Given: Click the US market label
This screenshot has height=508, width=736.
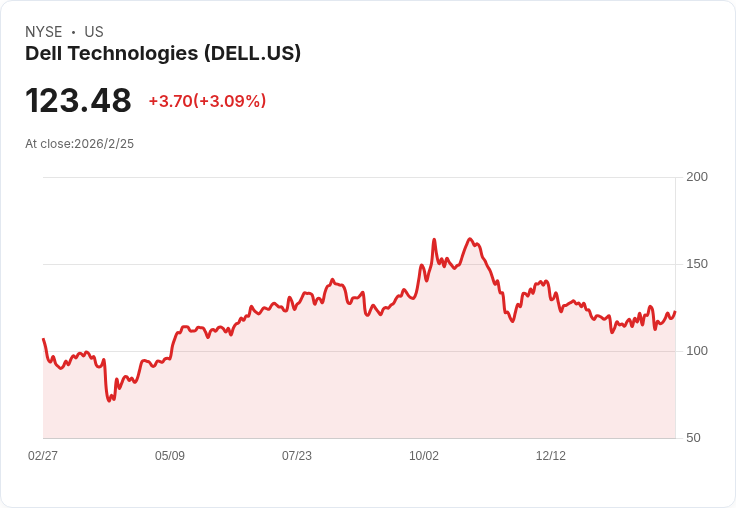Looking at the screenshot, I should 94,32.
